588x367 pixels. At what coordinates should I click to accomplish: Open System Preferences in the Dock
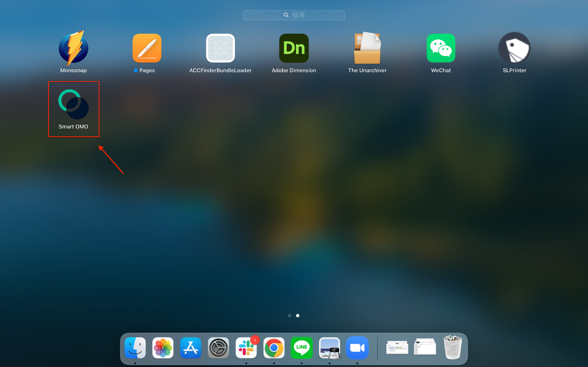pos(218,348)
